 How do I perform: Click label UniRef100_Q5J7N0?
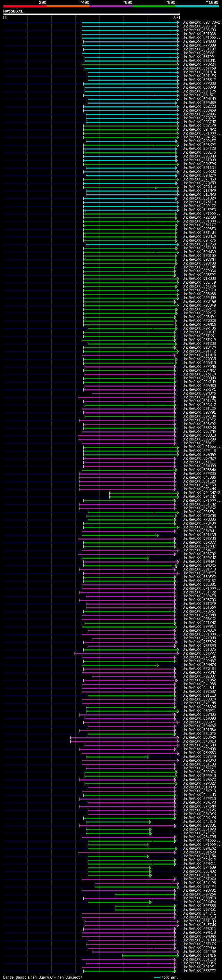point(199,431)
